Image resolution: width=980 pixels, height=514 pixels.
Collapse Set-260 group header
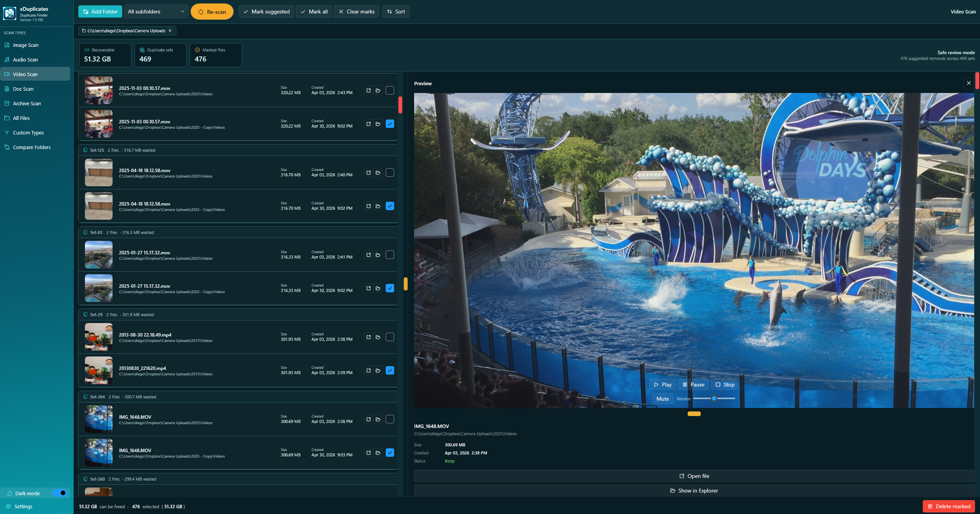click(237, 479)
